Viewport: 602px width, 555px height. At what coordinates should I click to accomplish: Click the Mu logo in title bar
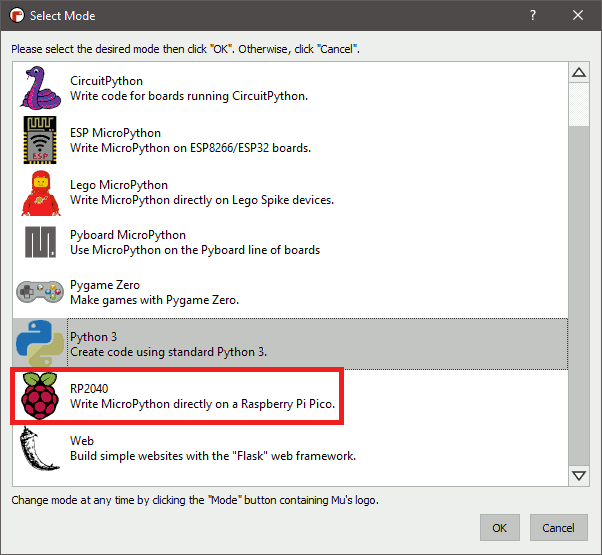[x=17, y=15]
